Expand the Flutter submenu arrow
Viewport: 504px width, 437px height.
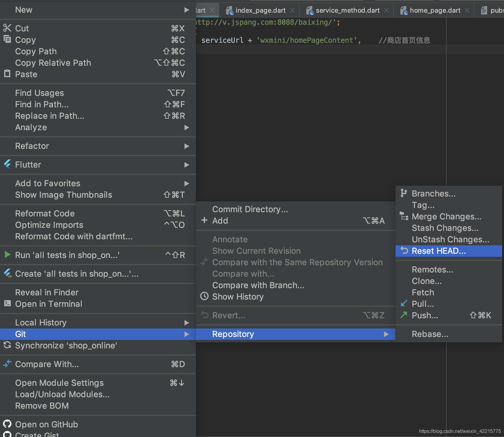coord(187,165)
